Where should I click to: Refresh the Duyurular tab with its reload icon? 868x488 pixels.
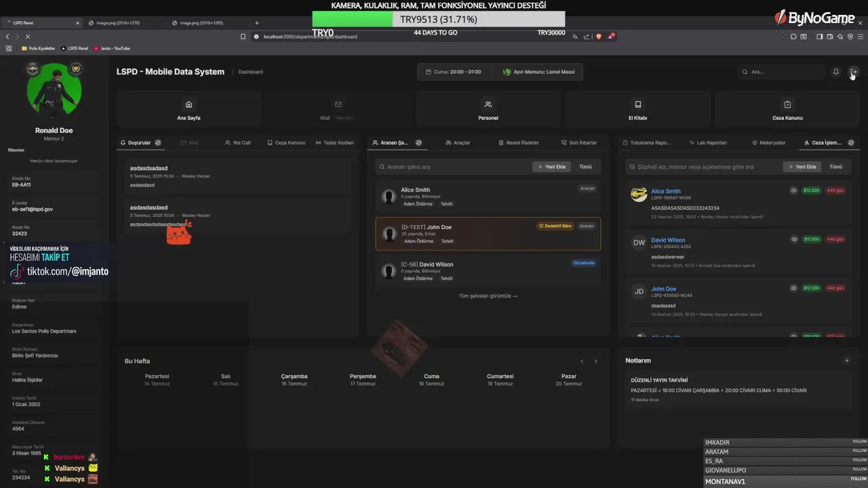[x=158, y=143]
